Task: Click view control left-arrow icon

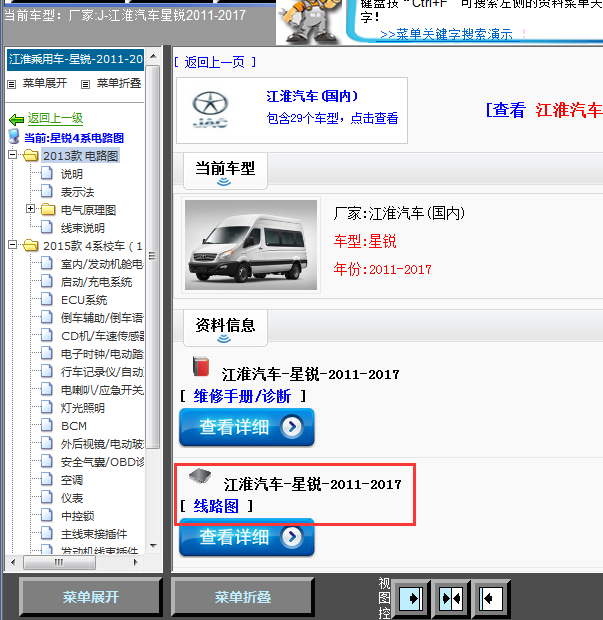Action: (490, 598)
